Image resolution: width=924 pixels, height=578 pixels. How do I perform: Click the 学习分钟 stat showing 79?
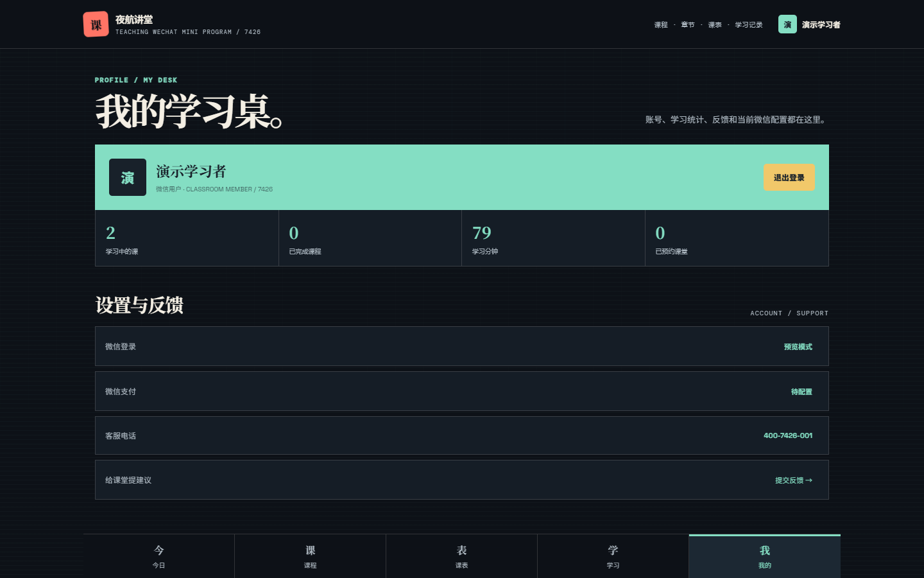tap(553, 238)
